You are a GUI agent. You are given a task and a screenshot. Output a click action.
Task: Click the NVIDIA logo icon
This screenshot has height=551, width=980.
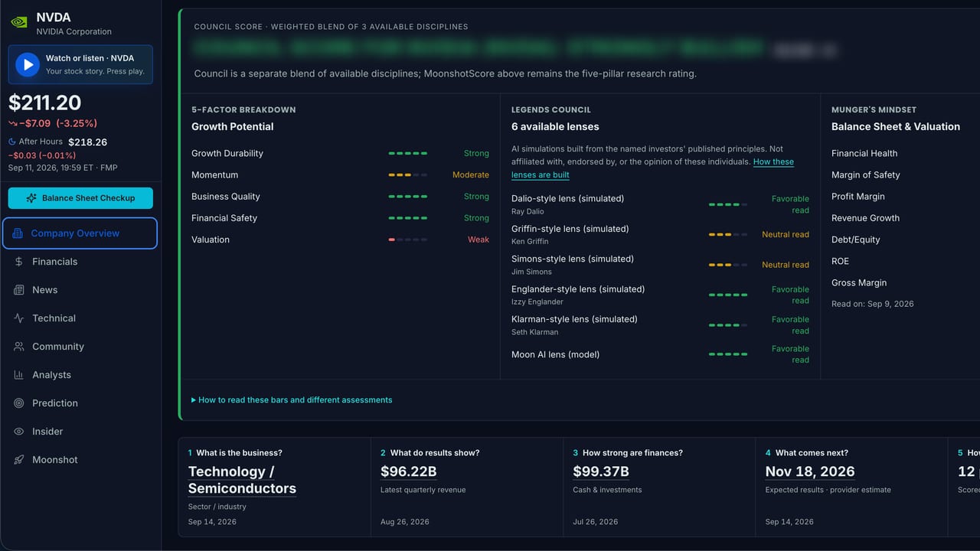coord(19,23)
